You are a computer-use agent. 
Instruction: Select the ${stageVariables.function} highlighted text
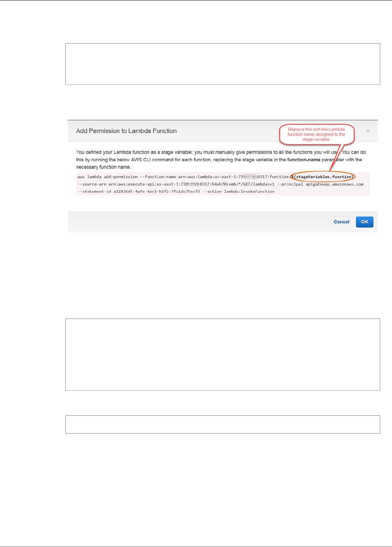pos(323,177)
